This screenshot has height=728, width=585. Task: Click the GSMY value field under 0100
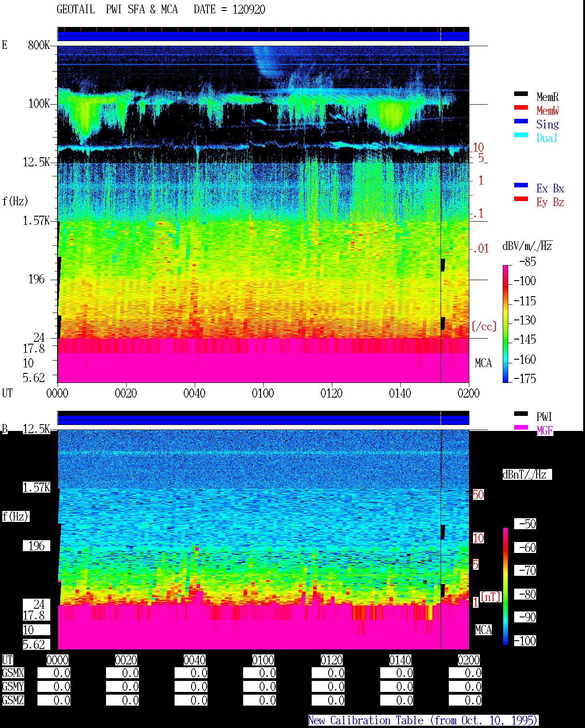point(260,687)
